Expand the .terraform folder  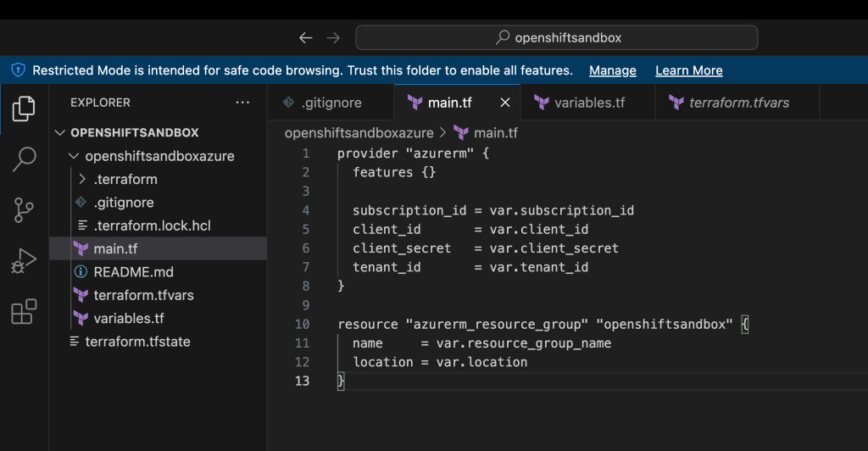(x=82, y=179)
